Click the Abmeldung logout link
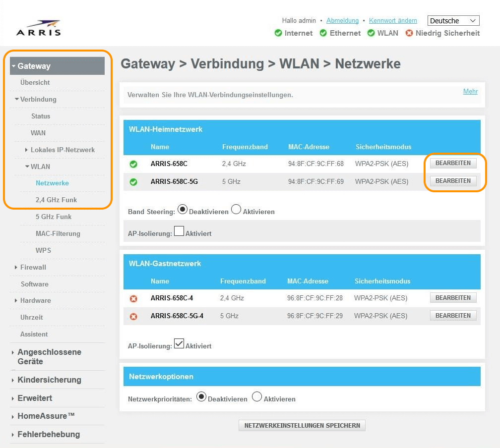 (x=342, y=21)
